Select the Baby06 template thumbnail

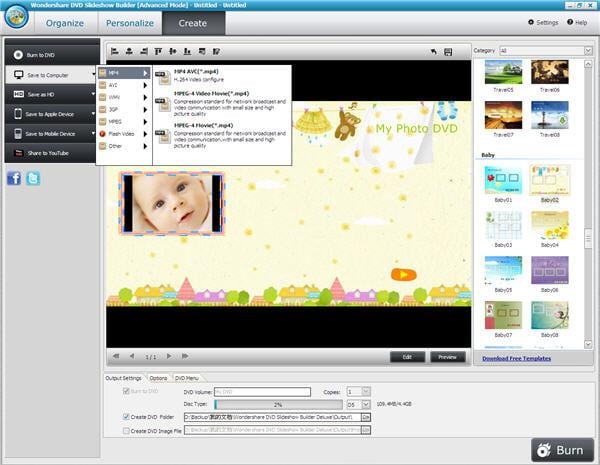coord(550,270)
